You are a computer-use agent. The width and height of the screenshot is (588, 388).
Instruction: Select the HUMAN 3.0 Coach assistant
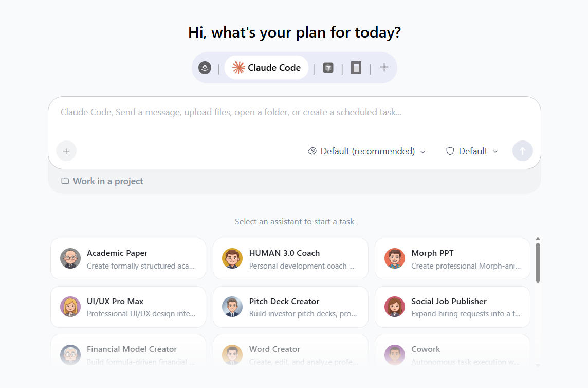coord(290,259)
